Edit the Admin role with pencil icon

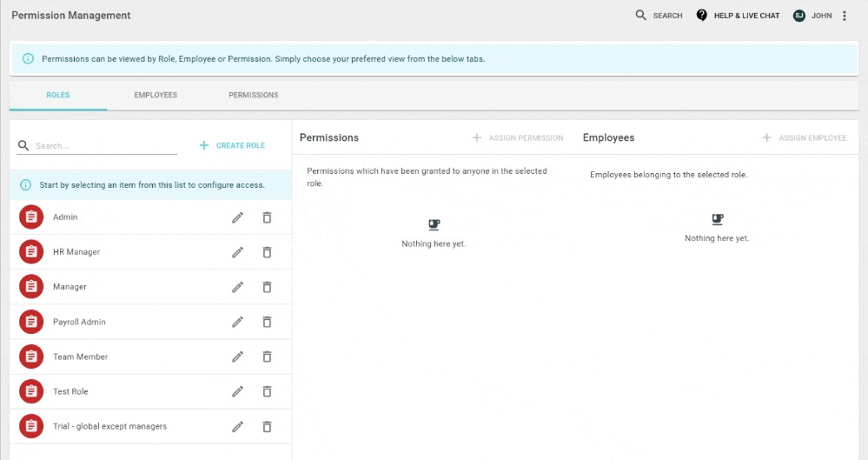point(237,217)
